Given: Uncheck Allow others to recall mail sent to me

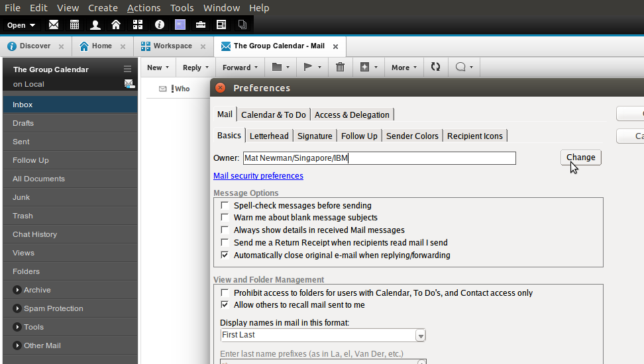Looking at the screenshot, I should click(x=225, y=305).
